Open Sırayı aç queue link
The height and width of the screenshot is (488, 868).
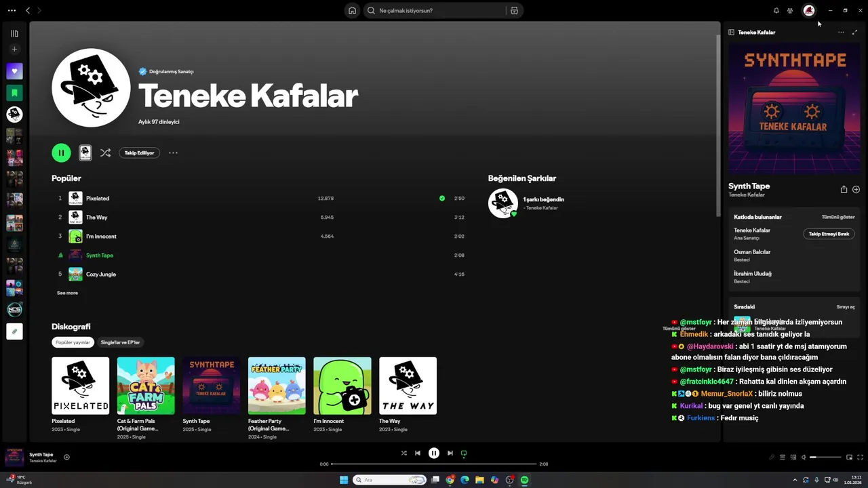(x=846, y=307)
